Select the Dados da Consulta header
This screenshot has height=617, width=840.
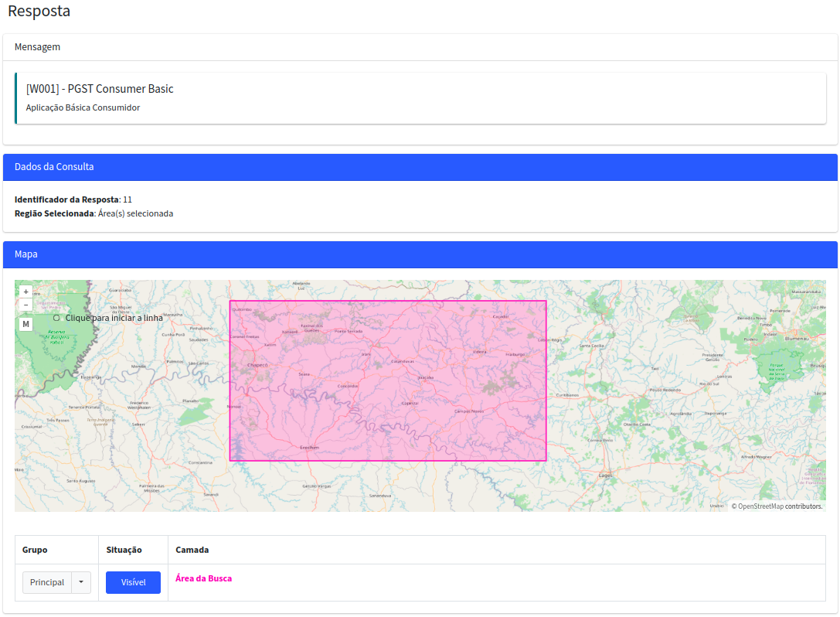(420, 167)
